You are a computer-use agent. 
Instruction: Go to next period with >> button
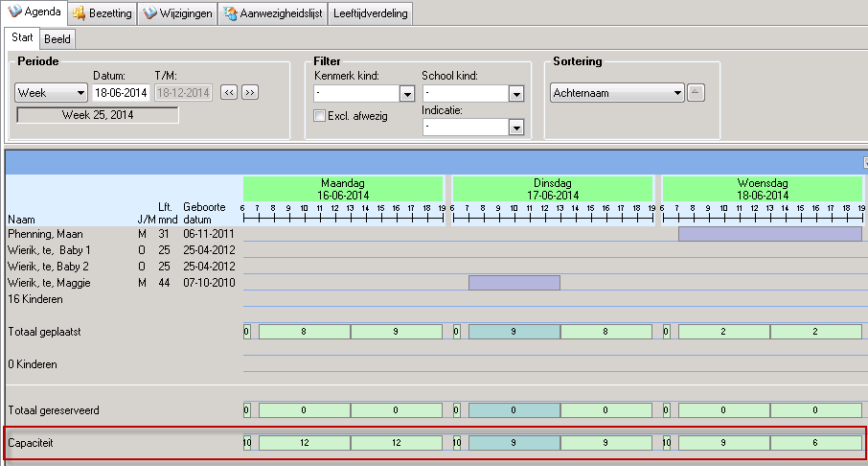coord(250,92)
